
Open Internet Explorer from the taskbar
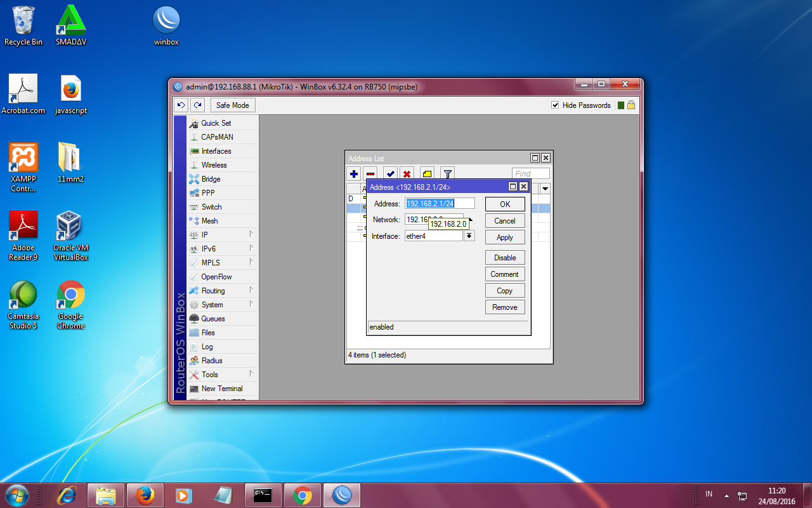tap(67, 495)
